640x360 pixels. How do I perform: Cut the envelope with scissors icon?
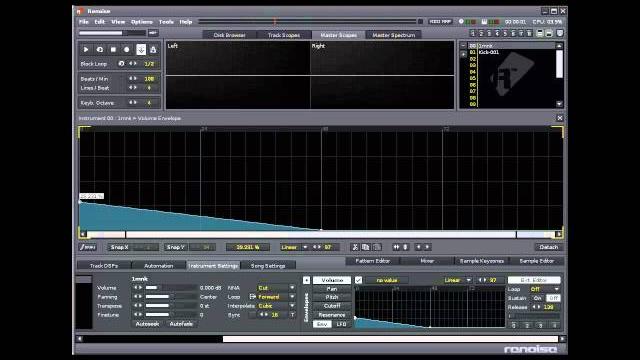point(355,247)
